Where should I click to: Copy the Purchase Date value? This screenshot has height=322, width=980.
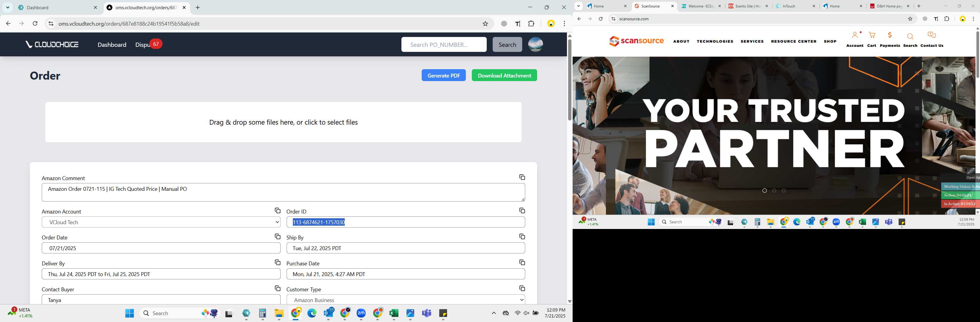[x=522, y=262]
